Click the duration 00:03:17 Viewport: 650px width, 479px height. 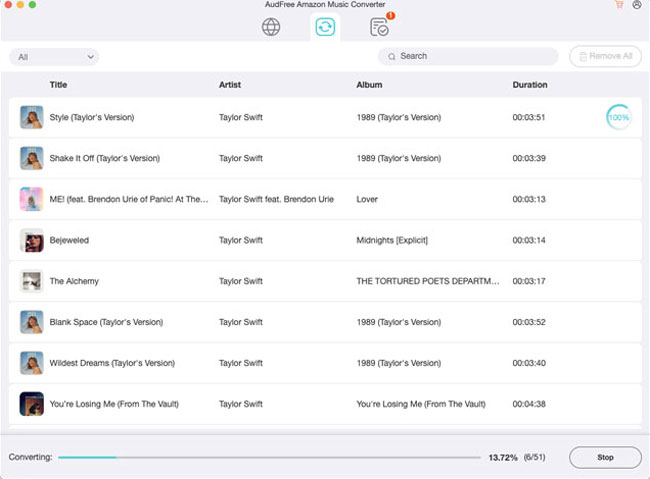coord(529,281)
